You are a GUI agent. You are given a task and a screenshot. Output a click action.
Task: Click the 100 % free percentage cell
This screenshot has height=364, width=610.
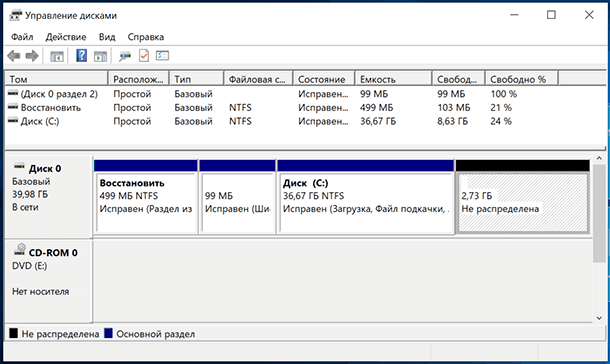click(x=503, y=94)
